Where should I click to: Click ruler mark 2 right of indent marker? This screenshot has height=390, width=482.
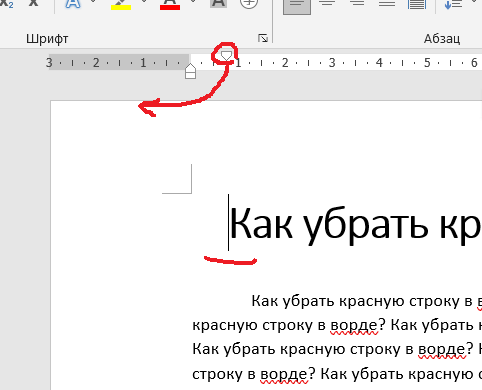click(285, 63)
